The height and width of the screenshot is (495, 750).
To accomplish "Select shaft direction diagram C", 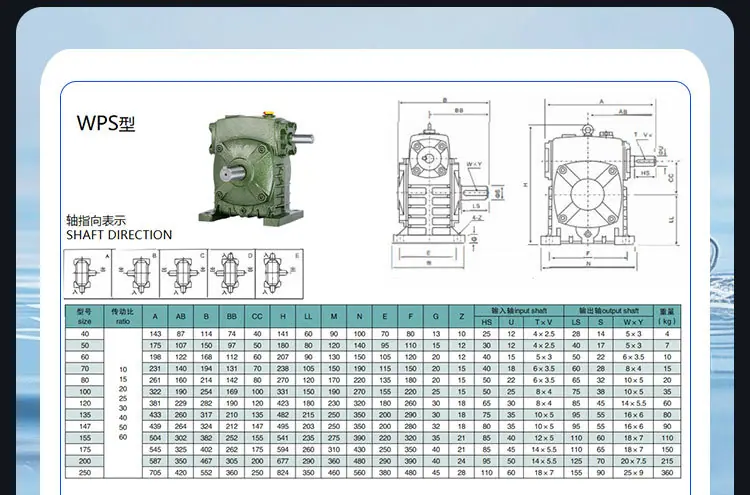I will (x=184, y=274).
